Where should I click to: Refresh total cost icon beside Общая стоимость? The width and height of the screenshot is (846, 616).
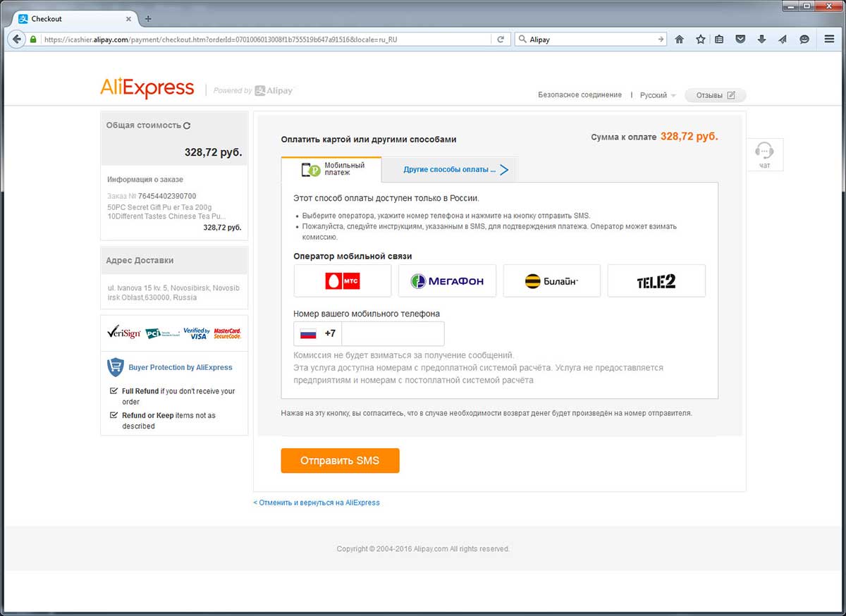(x=187, y=125)
